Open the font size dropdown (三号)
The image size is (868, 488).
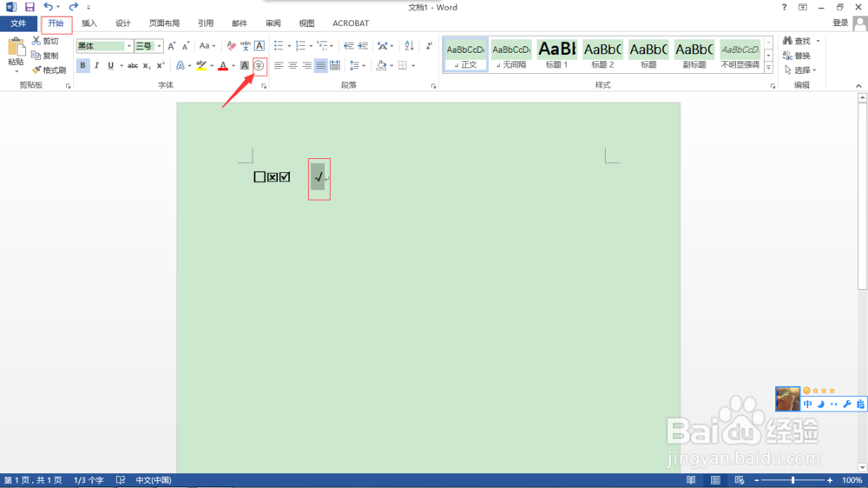pyautogui.click(x=160, y=46)
